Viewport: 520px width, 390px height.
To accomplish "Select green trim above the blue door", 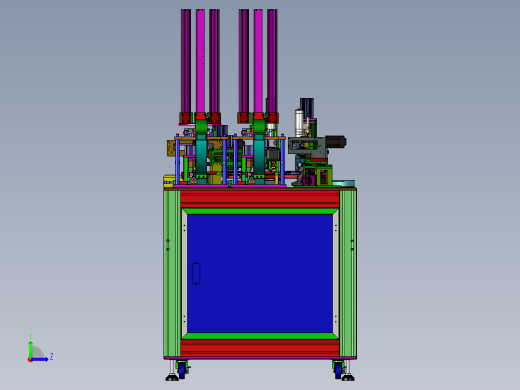I will pos(260,211).
